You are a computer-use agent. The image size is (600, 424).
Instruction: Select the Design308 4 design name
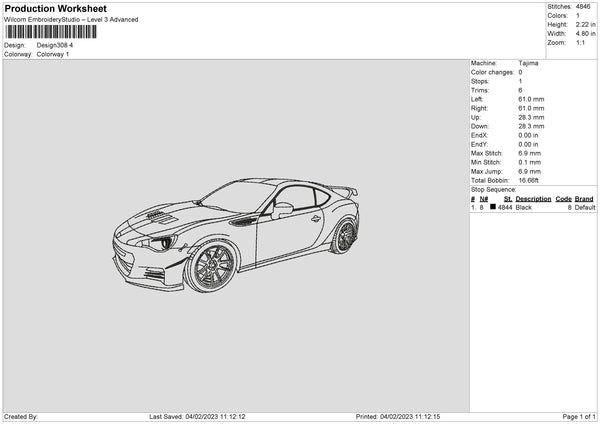tap(55, 45)
